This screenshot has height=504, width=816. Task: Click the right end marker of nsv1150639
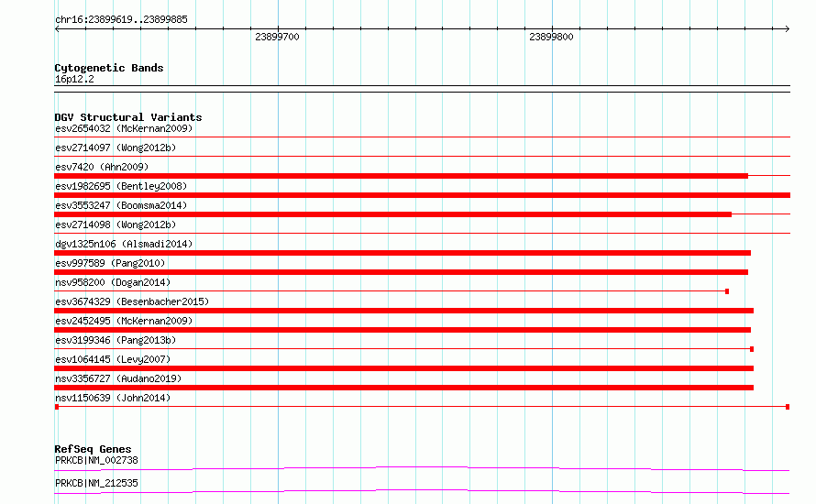[788, 407]
